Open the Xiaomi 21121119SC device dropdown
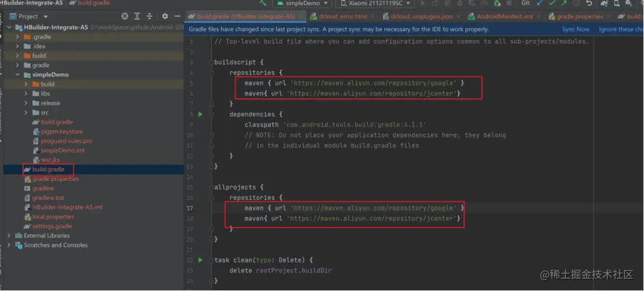This screenshot has height=291, width=644. tap(374, 3)
